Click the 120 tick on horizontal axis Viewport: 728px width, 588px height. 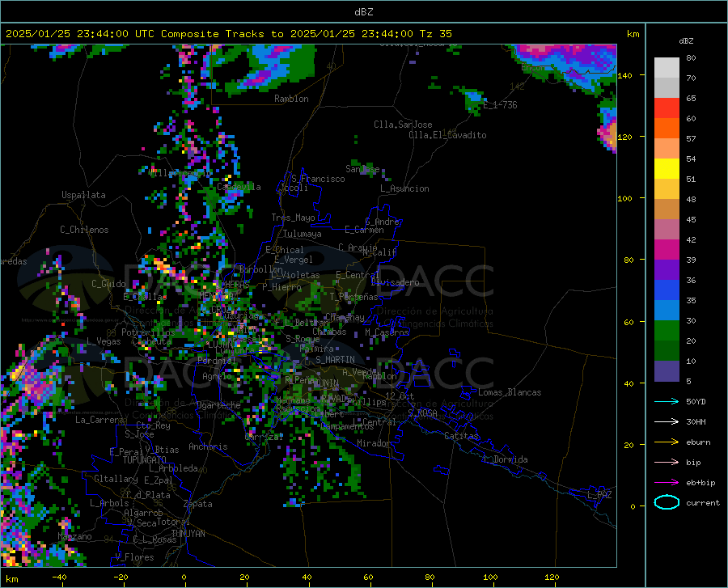coord(552,577)
